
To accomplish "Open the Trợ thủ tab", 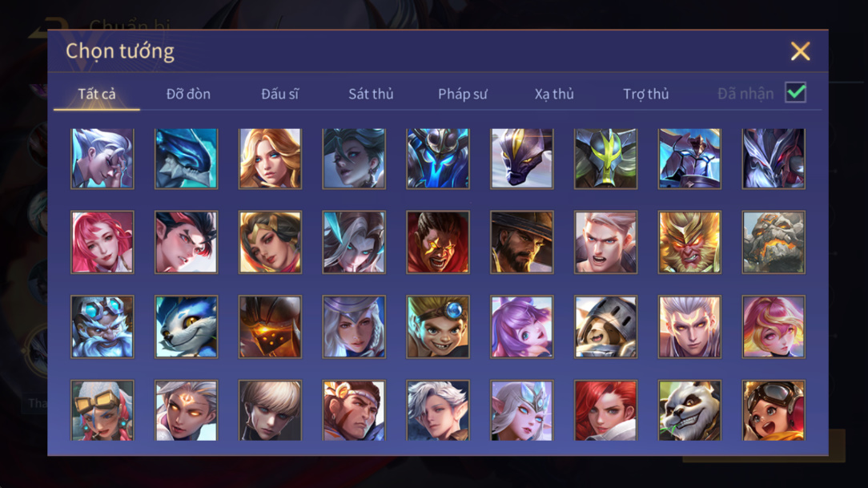I will pyautogui.click(x=646, y=95).
